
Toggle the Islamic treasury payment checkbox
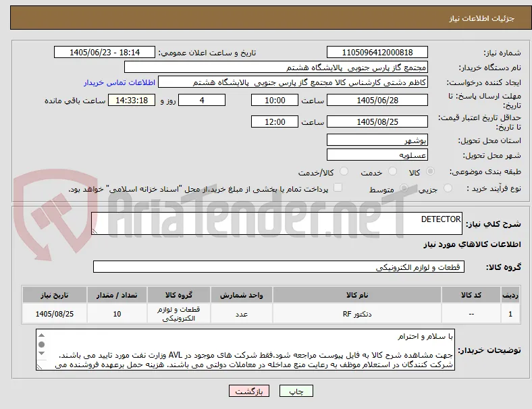(x=338, y=187)
